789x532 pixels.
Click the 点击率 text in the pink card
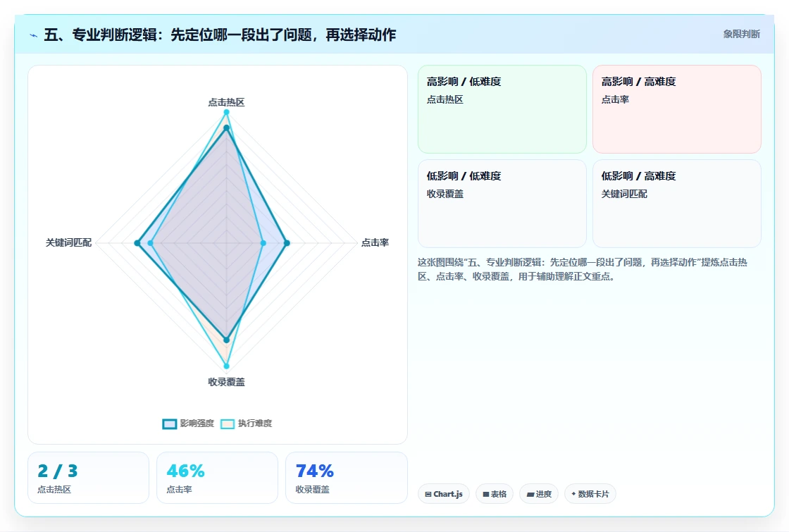pos(615,99)
